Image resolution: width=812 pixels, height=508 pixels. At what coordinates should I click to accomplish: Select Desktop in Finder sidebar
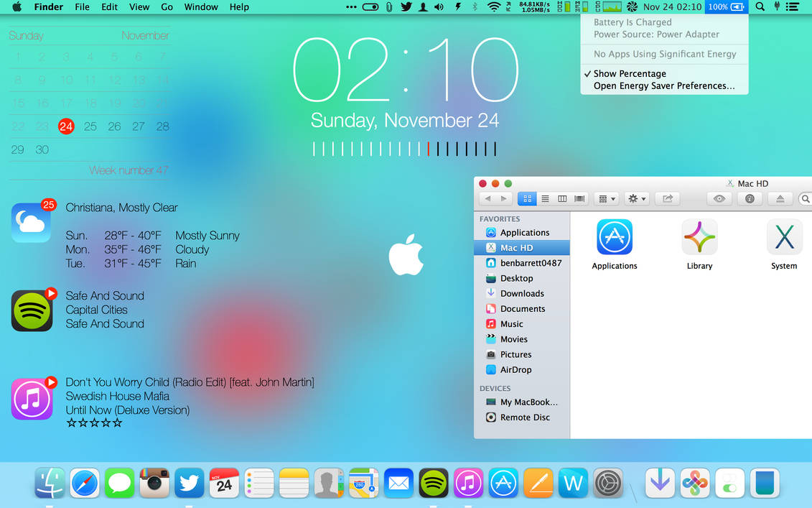click(521, 278)
